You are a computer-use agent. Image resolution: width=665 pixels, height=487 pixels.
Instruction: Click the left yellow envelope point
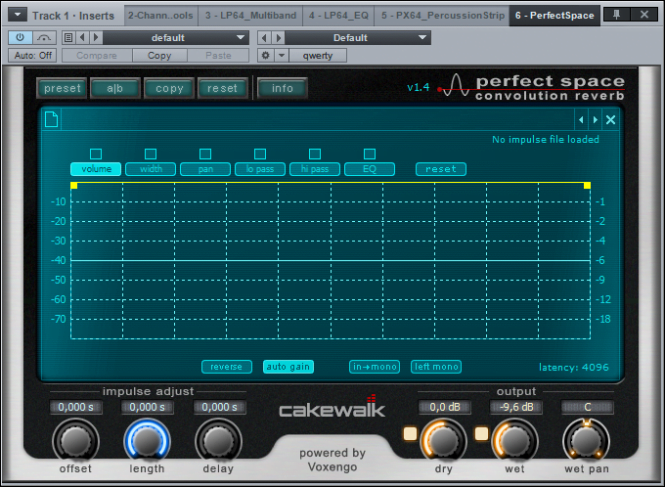[x=74, y=185]
